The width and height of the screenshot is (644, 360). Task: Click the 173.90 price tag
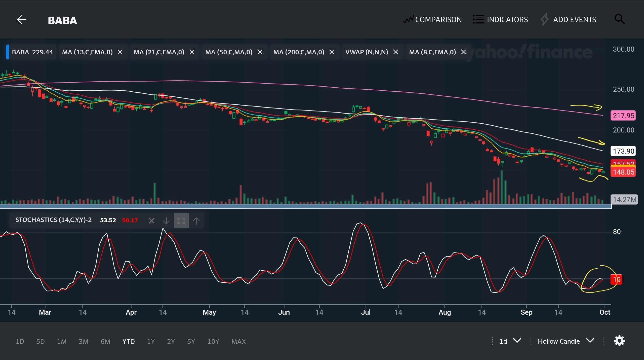623,151
